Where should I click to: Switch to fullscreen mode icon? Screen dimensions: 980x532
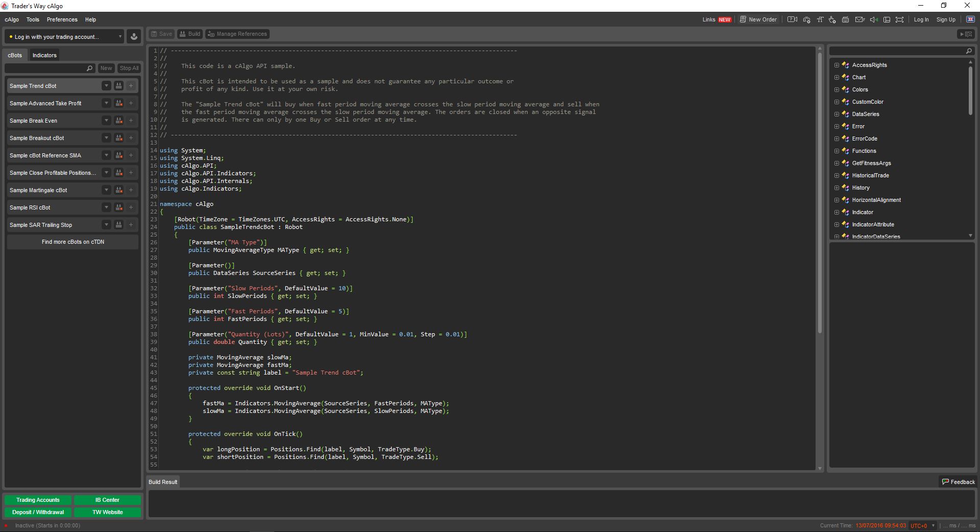coord(900,19)
